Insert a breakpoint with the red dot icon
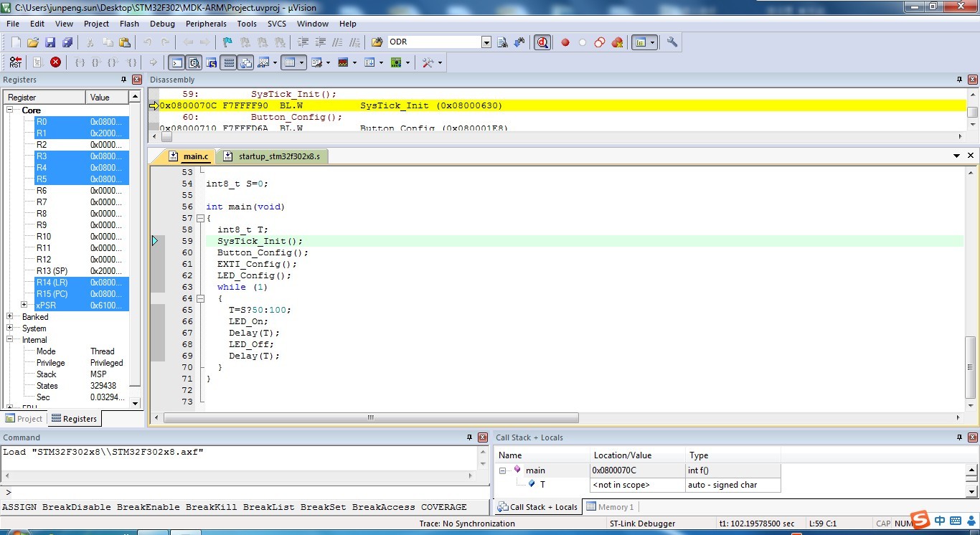The height and width of the screenshot is (535, 980). [565, 42]
